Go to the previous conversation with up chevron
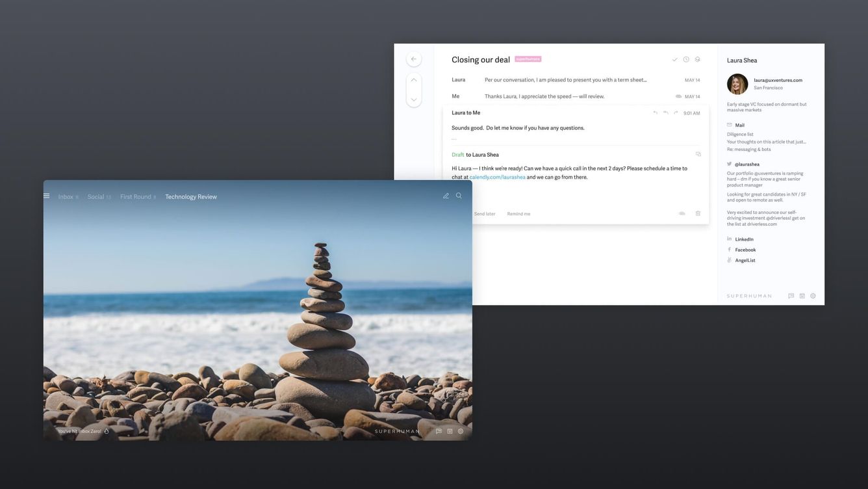 [414, 81]
